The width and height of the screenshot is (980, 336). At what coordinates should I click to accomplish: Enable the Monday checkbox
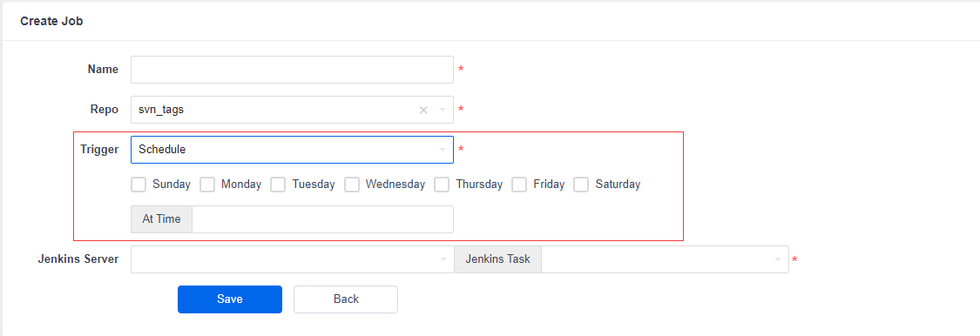pos(207,185)
